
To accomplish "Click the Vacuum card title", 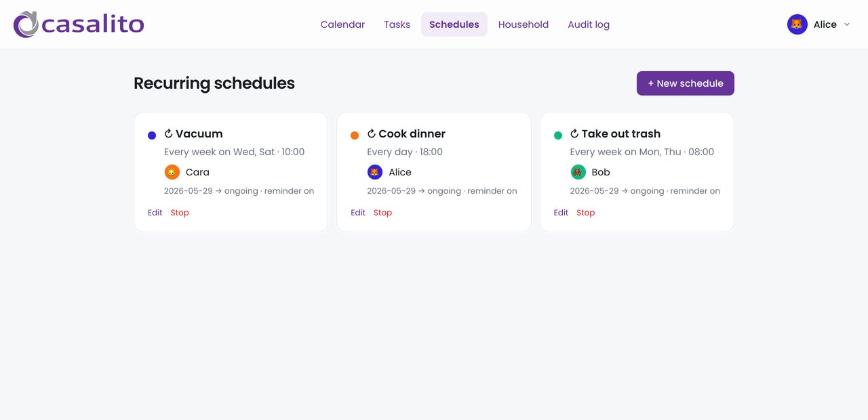I will 199,133.
